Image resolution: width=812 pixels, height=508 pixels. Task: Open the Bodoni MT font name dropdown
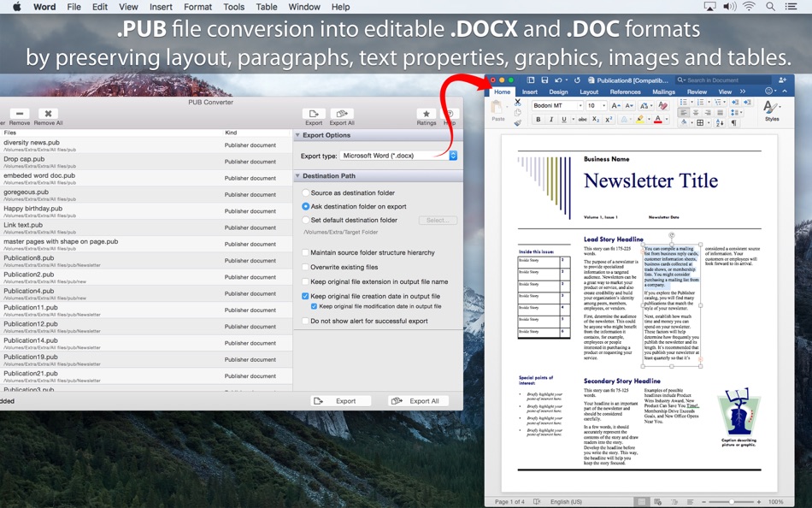click(580, 106)
